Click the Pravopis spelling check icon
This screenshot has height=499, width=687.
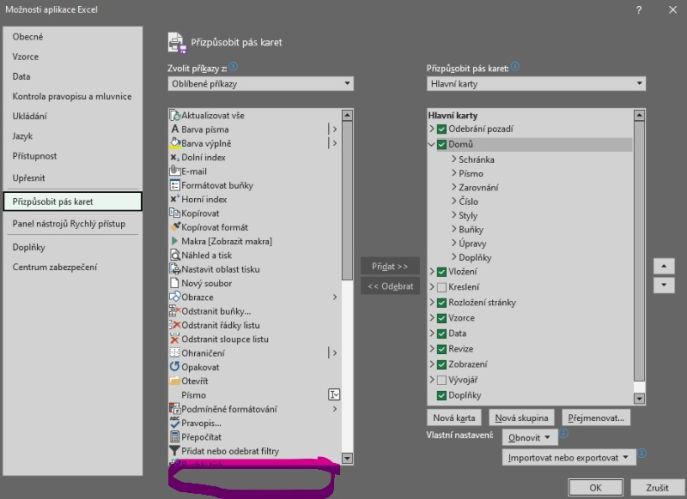(175, 423)
